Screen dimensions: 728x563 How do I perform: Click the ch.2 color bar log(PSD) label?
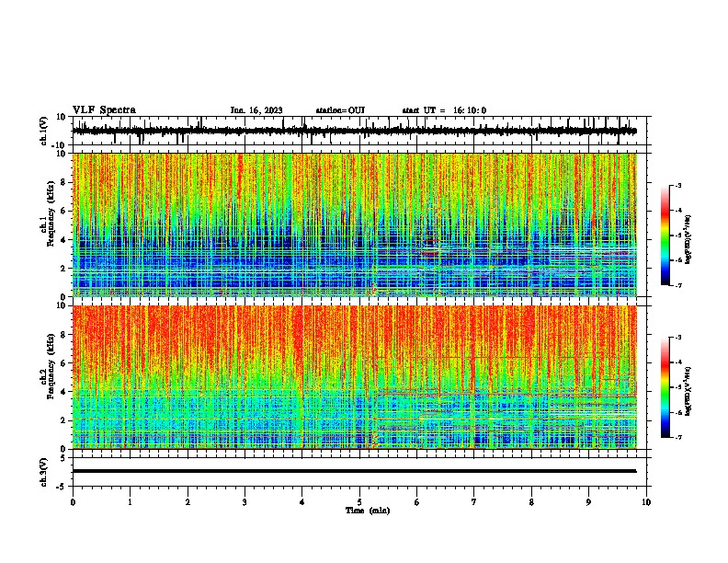(x=688, y=391)
